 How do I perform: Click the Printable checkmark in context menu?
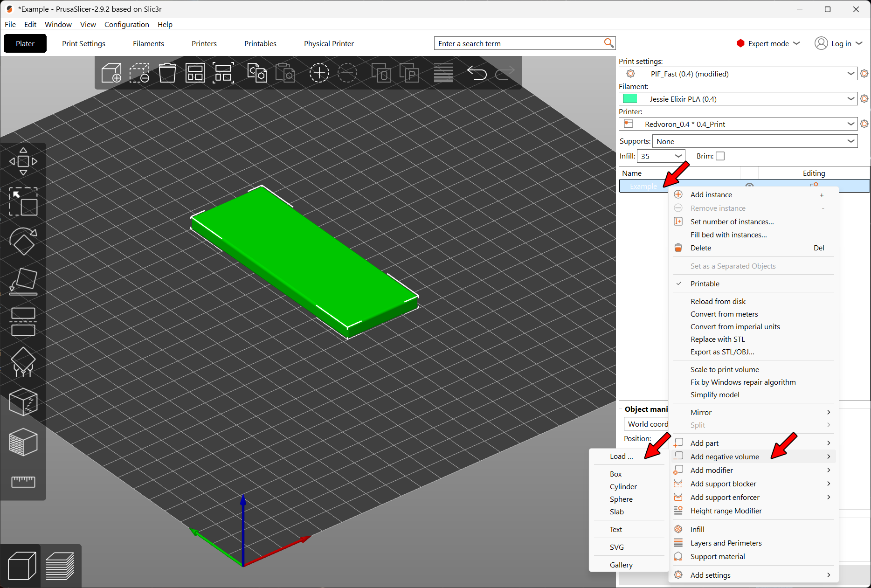679,283
